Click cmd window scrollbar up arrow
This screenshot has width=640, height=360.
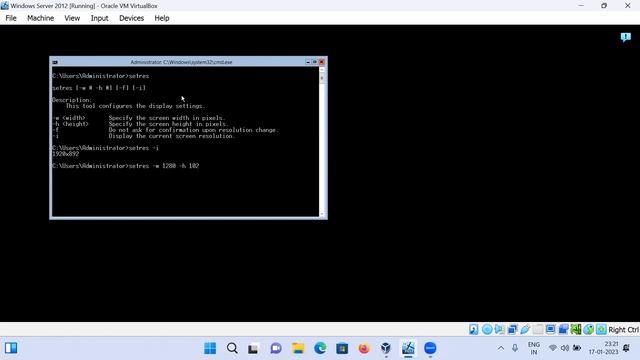(x=322, y=70)
